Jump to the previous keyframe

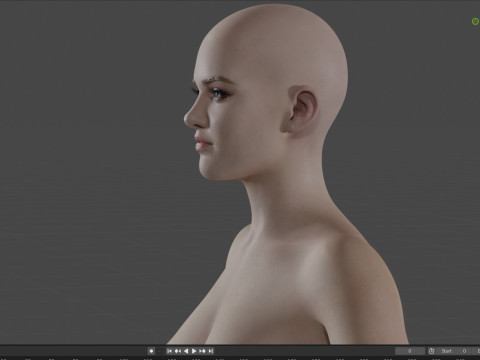pos(178,351)
